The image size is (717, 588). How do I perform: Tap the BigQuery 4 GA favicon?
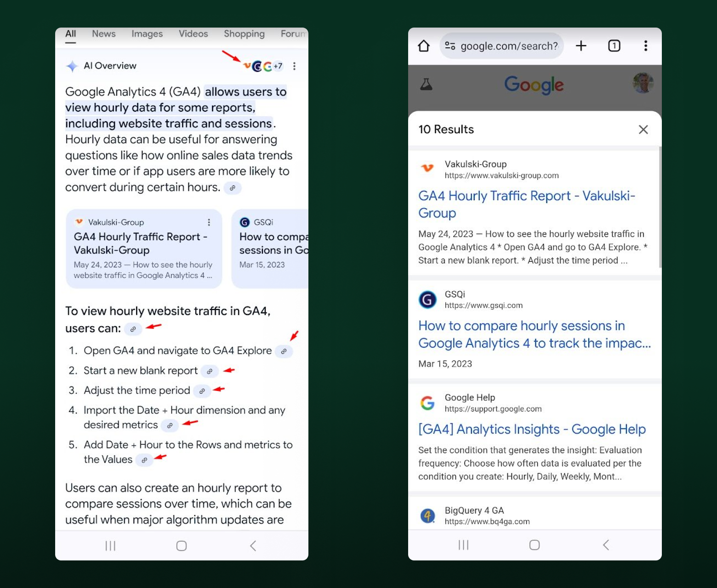427,516
